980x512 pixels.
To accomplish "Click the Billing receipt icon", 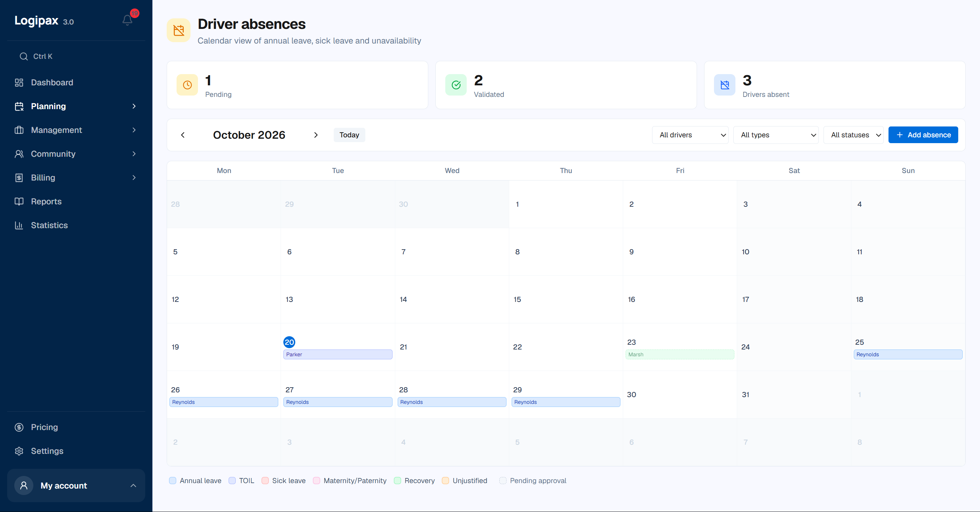I will click(x=19, y=177).
